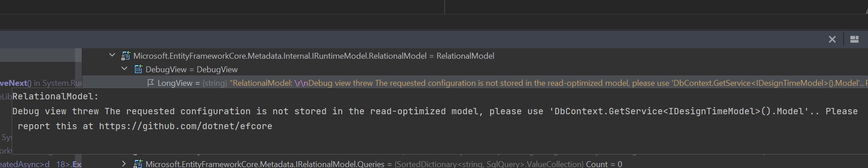Close the debugger panel with X
Viewport: 868px width, 168px height.
coord(832,39)
